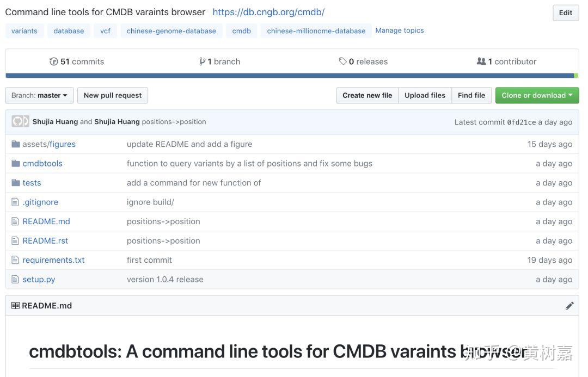The height and width of the screenshot is (377, 588).
Task: Expand the Clone or download dropdown
Action: pyautogui.click(x=537, y=95)
